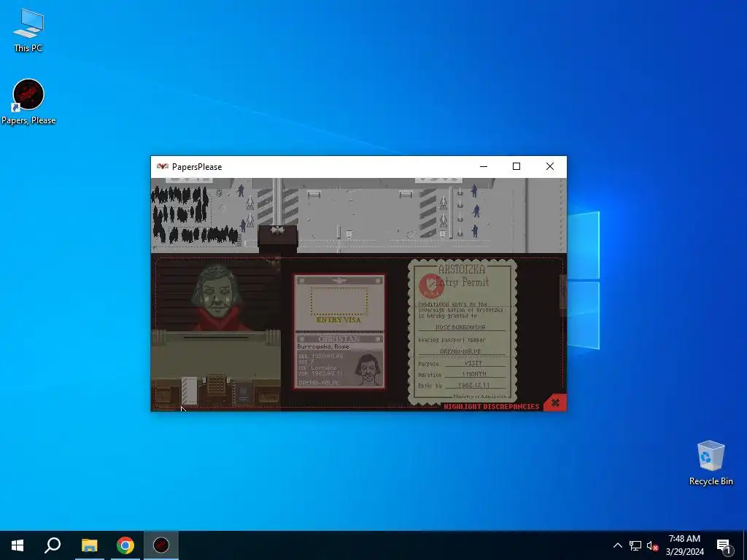The width and height of the screenshot is (747, 560).
Task: Maximize the PapersPlease window
Action: tap(516, 167)
